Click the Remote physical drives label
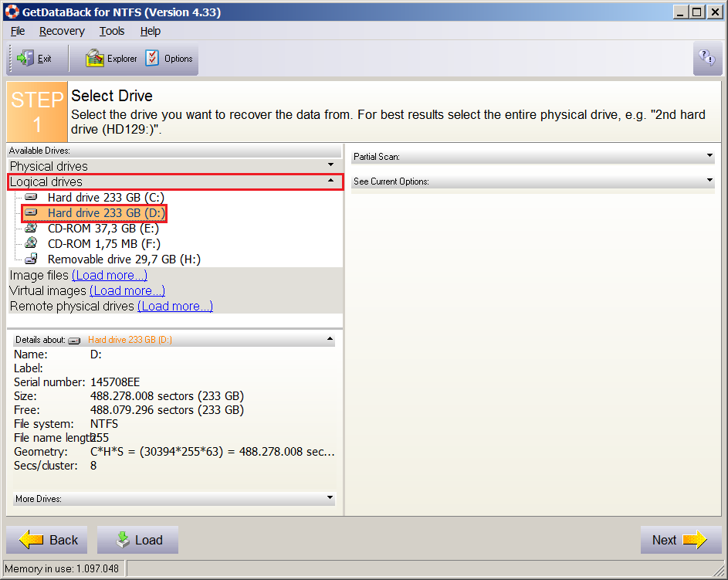The height and width of the screenshot is (580, 728). click(72, 306)
